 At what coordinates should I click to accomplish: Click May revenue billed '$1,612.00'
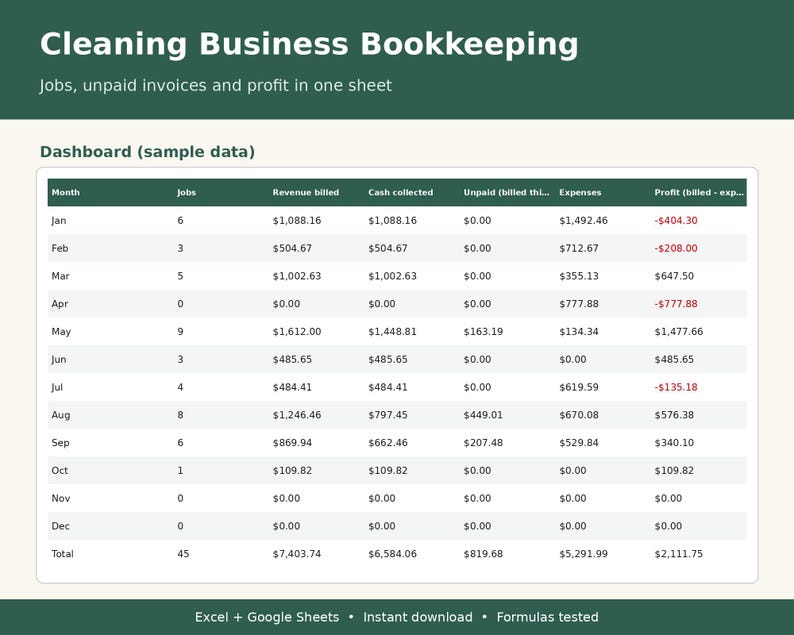point(297,332)
